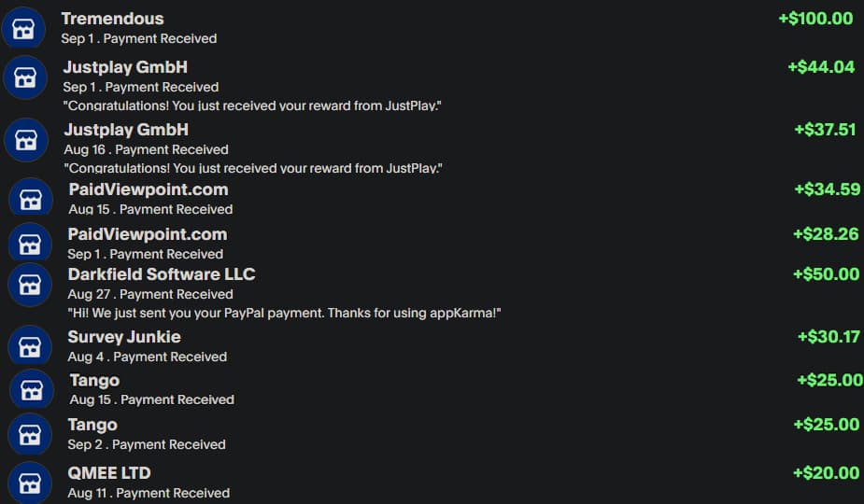Click the Darkfield Software LLC store icon
Screen dimensions: 864x504
[30, 285]
